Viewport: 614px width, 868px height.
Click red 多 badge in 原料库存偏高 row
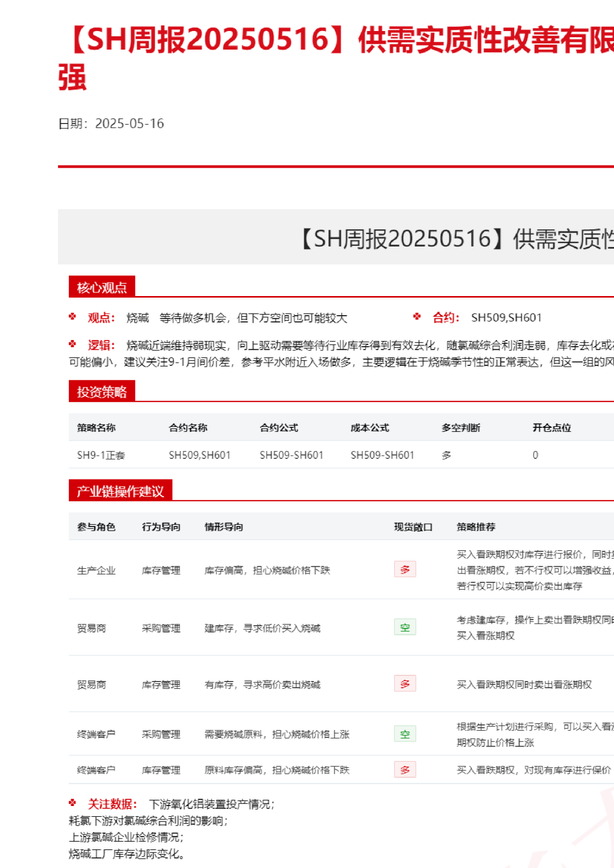(405, 770)
